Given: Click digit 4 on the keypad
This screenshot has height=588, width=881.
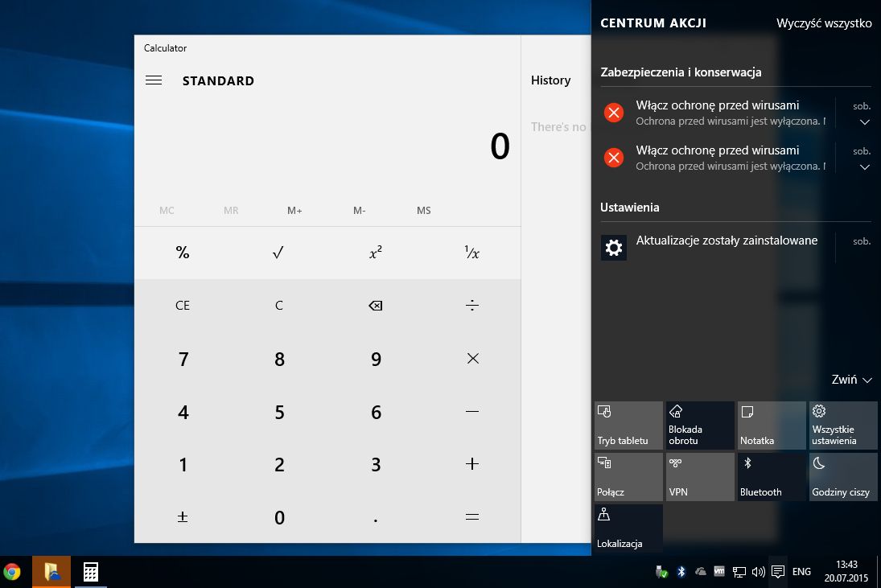Looking at the screenshot, I should (x=183, y=412).
